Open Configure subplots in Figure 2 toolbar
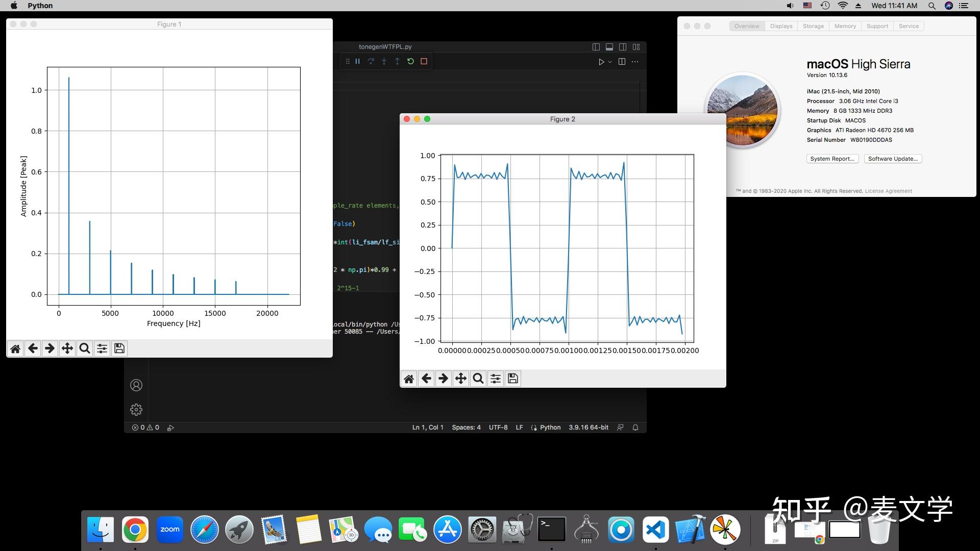Image resolution: width=980 pixels, height=551 pixels. click(x=495, y=379)
